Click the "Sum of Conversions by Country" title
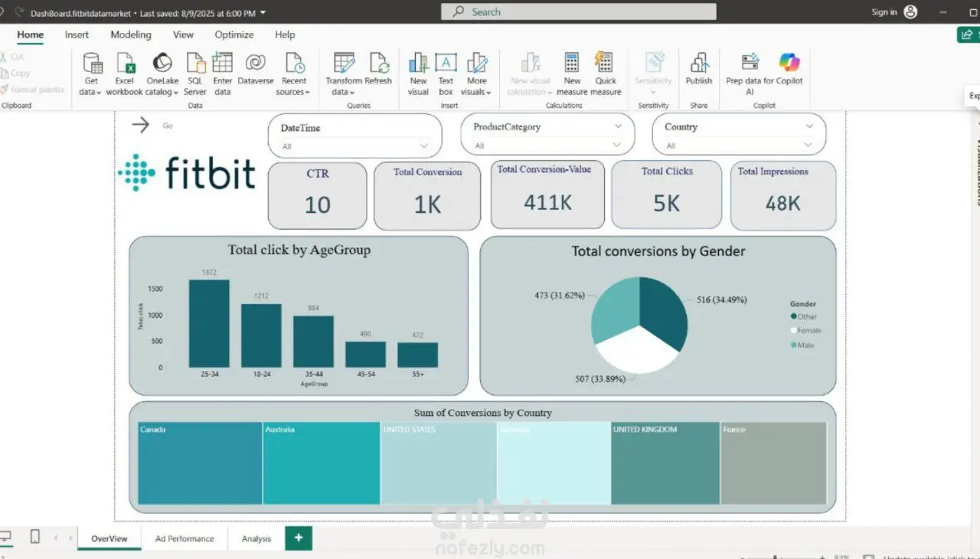Viewport: 980px width, 559px height. pos(482,413)
